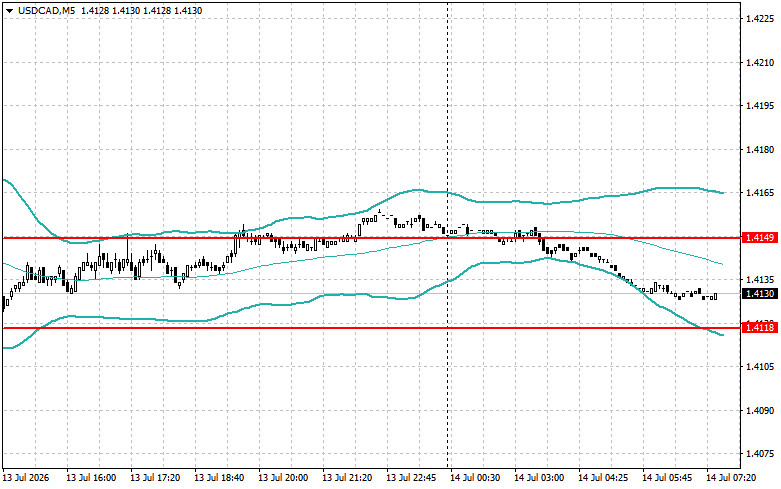781x489 pixels.
Task: Click the 14 Jul 07:20 time label
Action: [731, 478]
